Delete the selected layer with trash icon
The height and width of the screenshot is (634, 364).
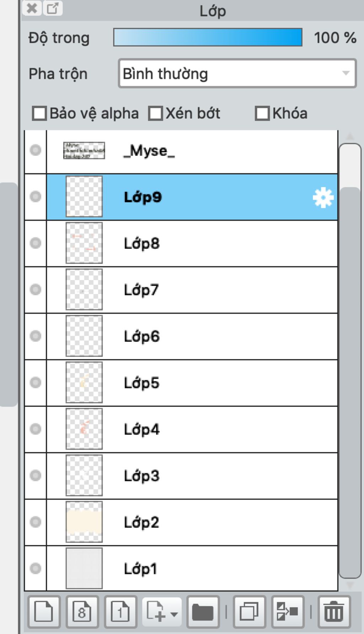point(334,612)
